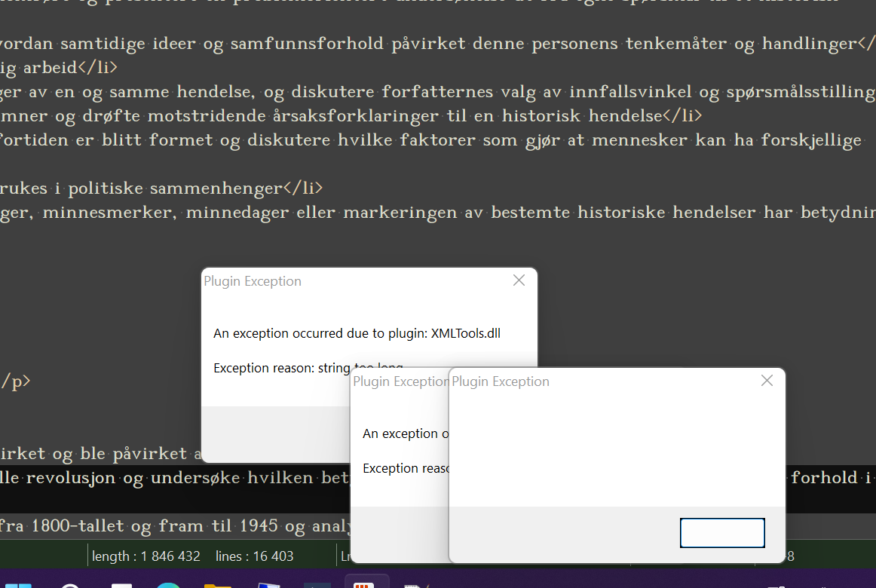Click the 'lines : 16 403' status entry
The width and height of the screenshot is (876, 588).
click(254, 556)
